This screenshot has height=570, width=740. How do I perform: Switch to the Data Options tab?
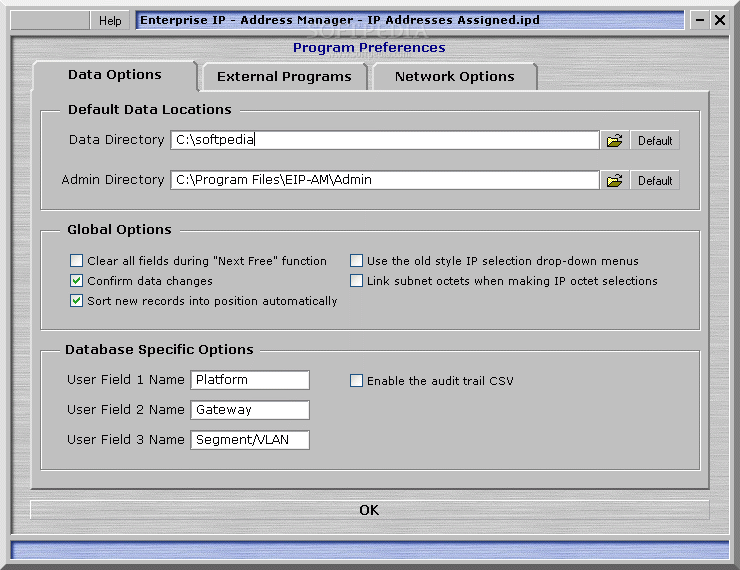[115, 75]
